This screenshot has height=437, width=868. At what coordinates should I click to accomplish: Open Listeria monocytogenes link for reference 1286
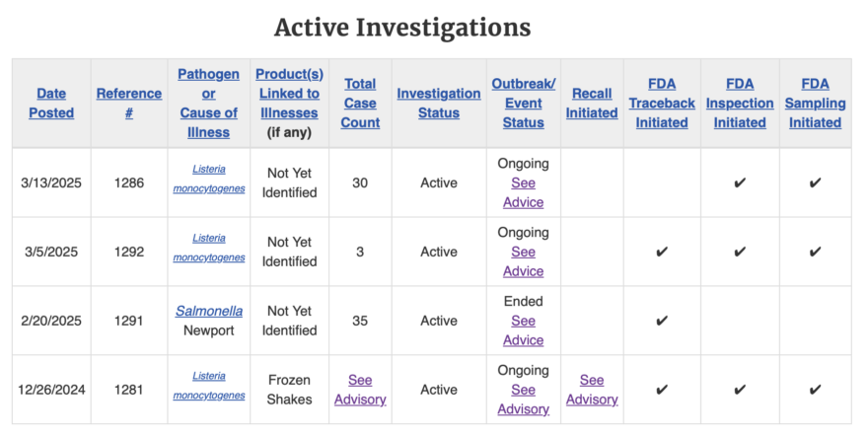(x=209, y=179)
